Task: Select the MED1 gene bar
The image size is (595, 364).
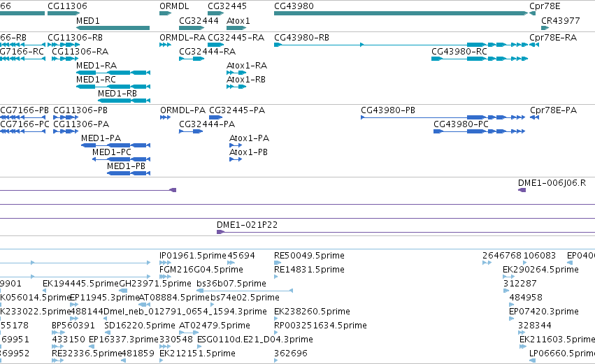Action: tap(113, 28)
